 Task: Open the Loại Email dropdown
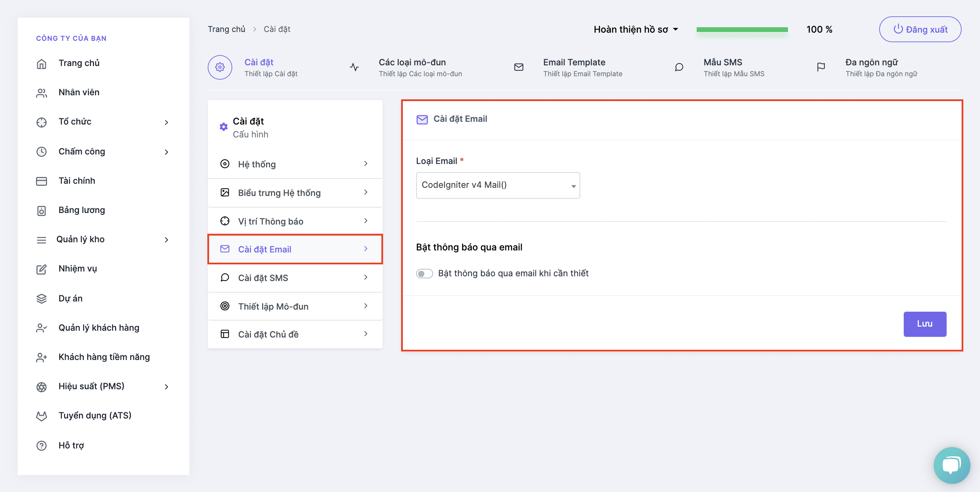[x=497, y=185]
